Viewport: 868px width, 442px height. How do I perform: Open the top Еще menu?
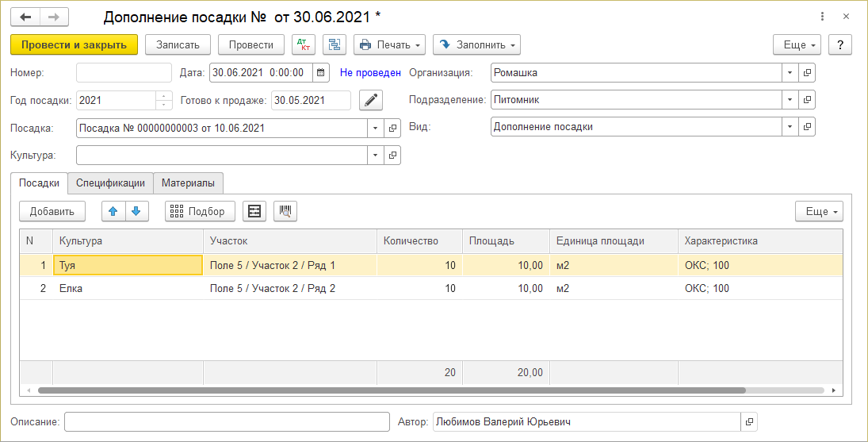point(797,45)
